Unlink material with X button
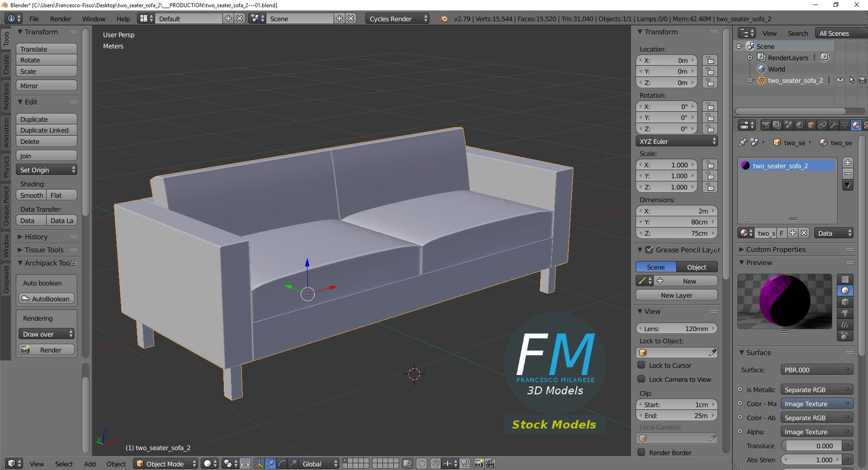This screenshot has width=868, height=470. 803,233
